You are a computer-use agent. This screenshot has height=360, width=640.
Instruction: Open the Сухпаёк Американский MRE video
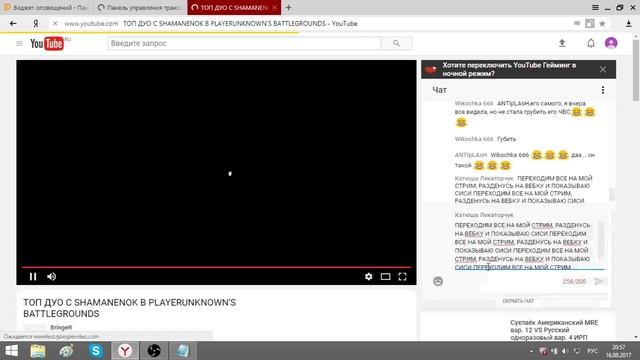click(554, 330)
